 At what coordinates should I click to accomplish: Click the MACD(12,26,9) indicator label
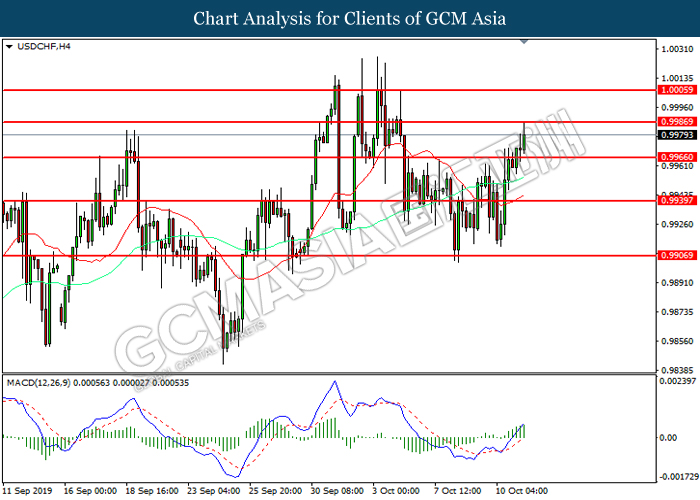tap(38, 383)
